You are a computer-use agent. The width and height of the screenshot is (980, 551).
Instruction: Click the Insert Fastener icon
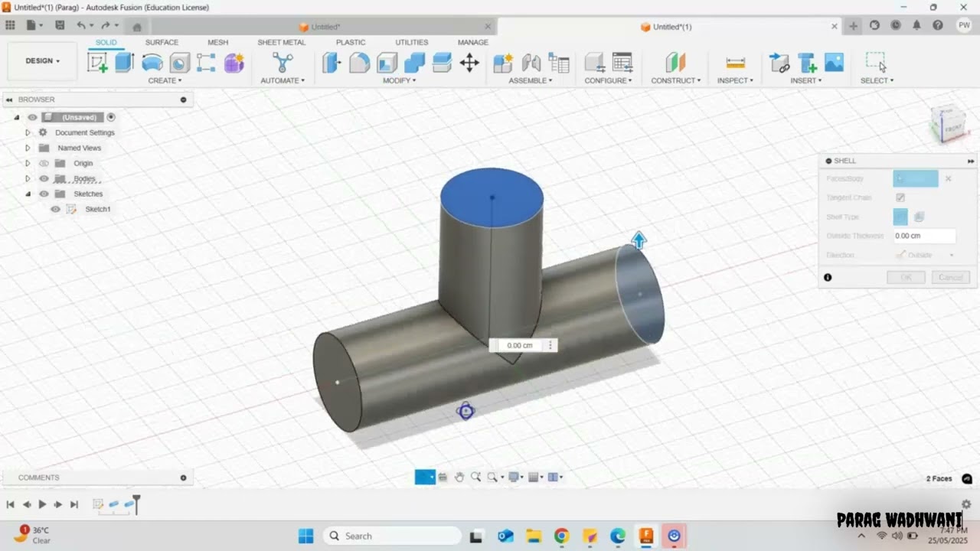(807, 63)
